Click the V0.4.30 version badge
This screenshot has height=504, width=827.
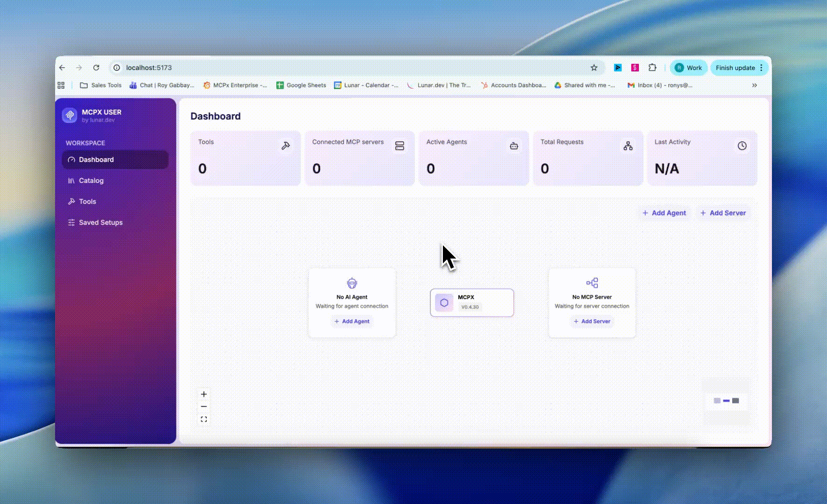point(470,307)
